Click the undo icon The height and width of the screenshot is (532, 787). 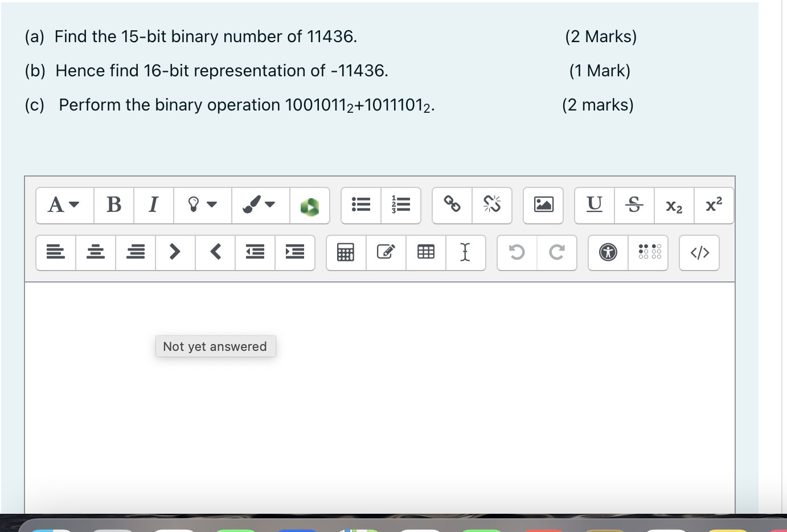(x=517, y=252)
